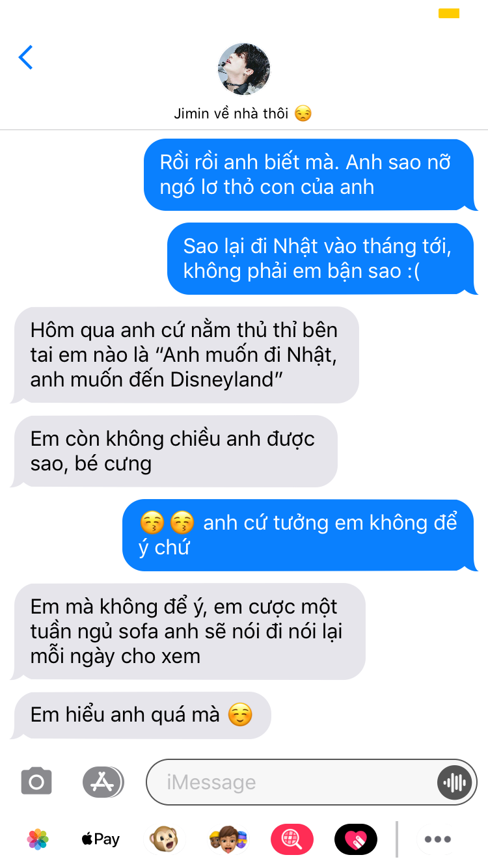Open Memoji stickers icon
The width and height of the screenshot is (488, 868).
click(x=228, y=839)
